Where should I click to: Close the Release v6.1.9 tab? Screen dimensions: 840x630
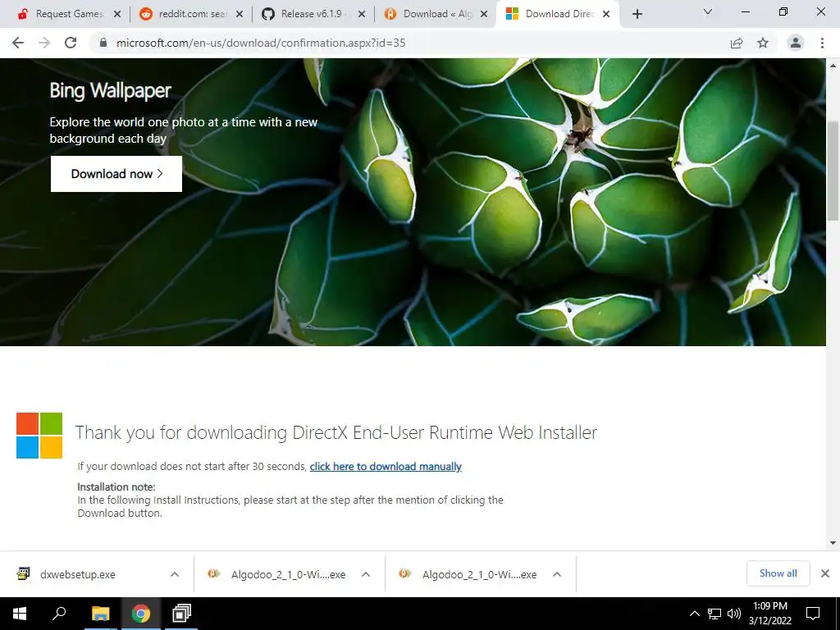[x=362, y=15]
